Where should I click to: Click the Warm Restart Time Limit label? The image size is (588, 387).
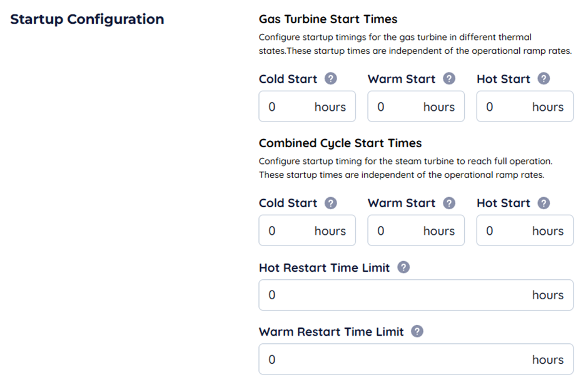331,332
